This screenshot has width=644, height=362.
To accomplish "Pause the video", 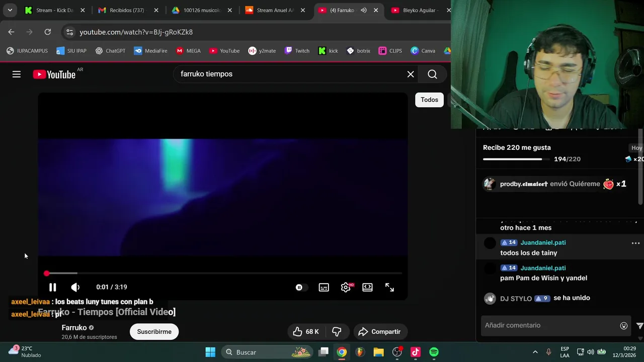I will [x=52, y=287].
